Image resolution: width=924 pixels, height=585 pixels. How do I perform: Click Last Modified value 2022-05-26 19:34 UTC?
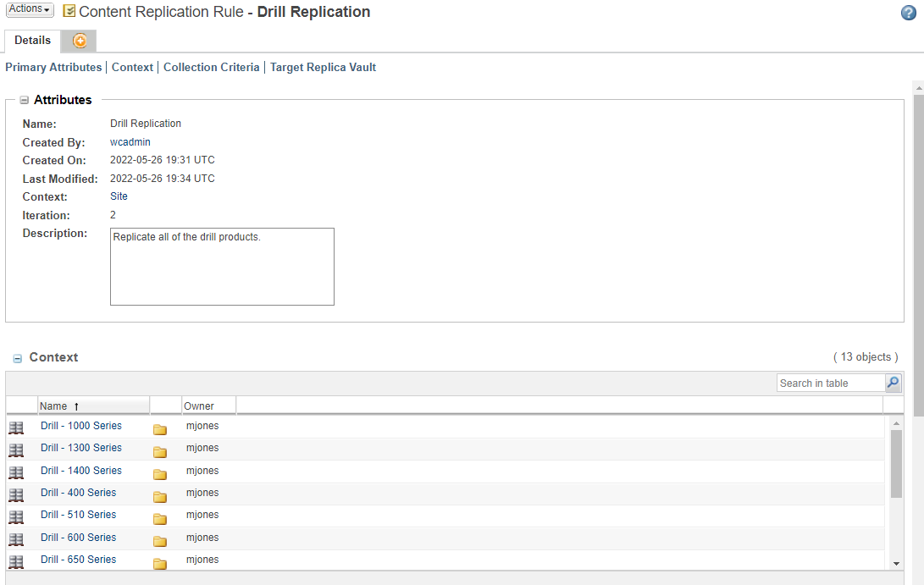[x=163, y=178]
